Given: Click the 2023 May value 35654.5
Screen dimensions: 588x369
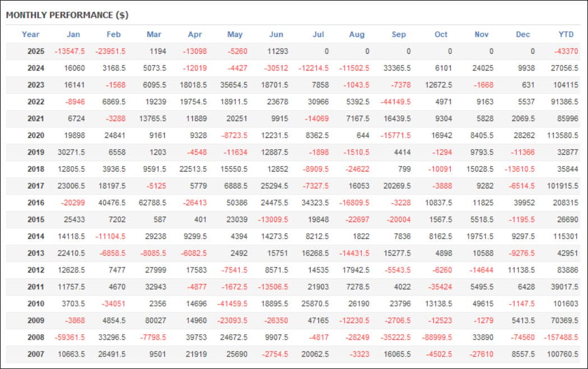Looking at the screenshot, I should coord(234,85).
